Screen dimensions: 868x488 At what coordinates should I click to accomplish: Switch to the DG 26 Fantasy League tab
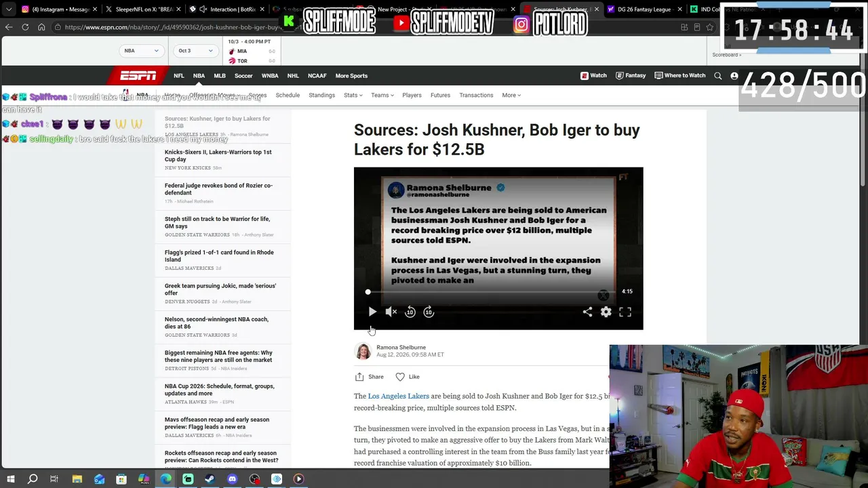click(x=643, y=9)
